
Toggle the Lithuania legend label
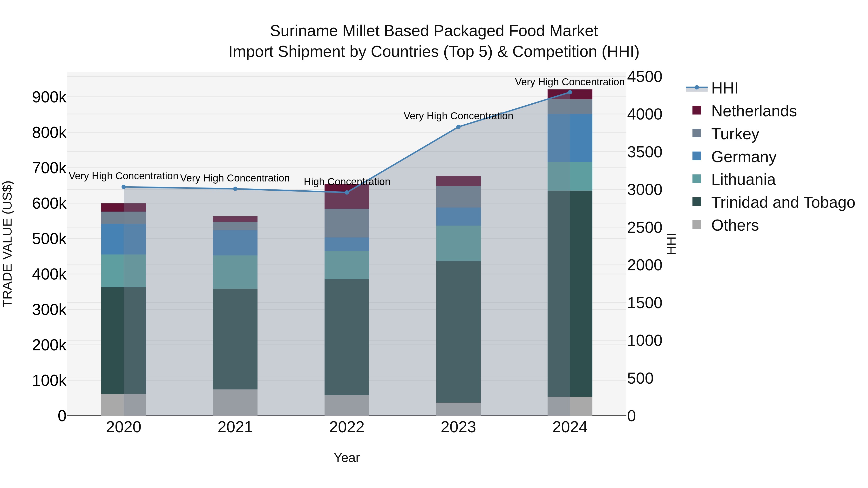[x=744, y=180]
